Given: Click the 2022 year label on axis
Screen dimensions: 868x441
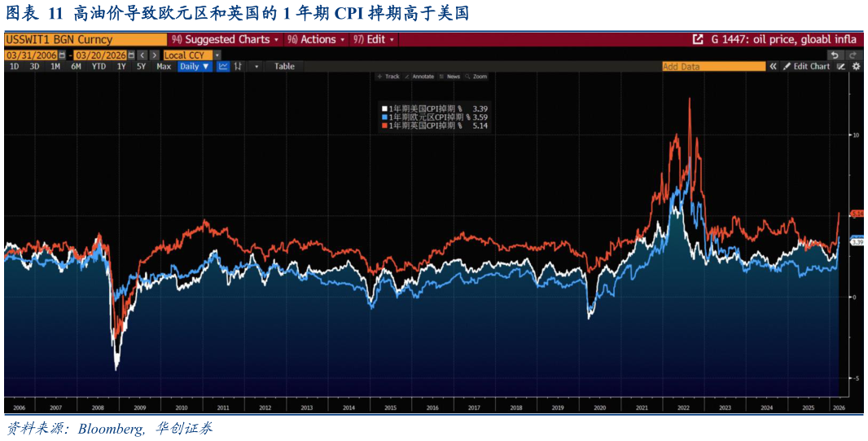Looking at the screenshot, I should pyautogui.click(x=685, y=408).
